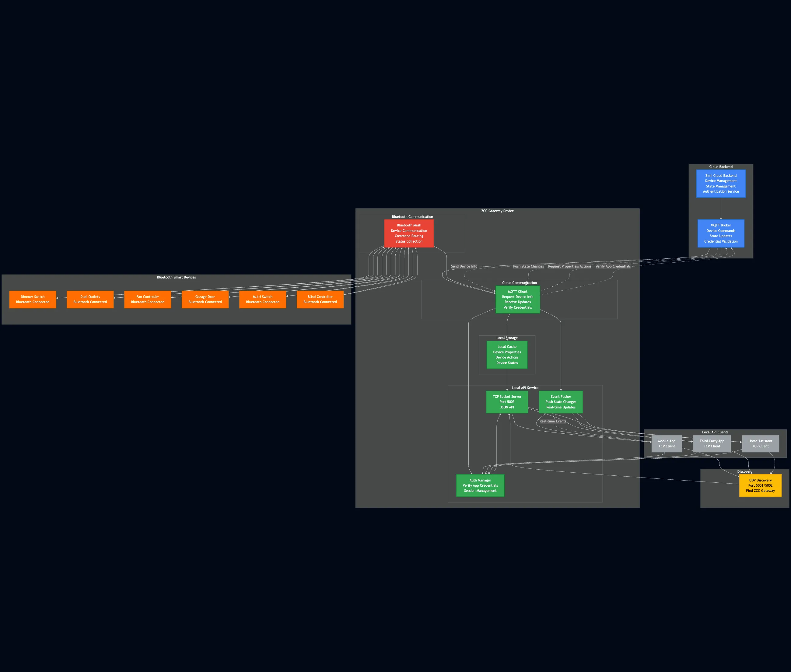Click the TCP Socket Server Port 5003 node

click(507, 401)
